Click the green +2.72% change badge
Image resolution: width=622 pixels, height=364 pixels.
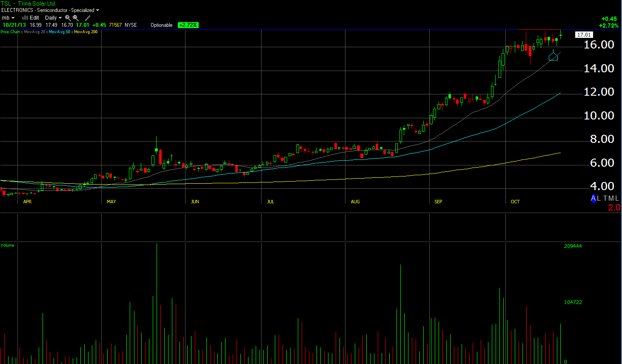[188, 25]
